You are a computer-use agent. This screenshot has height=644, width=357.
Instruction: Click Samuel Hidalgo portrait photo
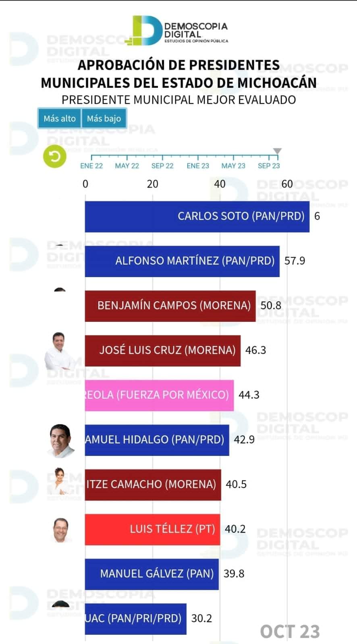(x=61, y=441)
